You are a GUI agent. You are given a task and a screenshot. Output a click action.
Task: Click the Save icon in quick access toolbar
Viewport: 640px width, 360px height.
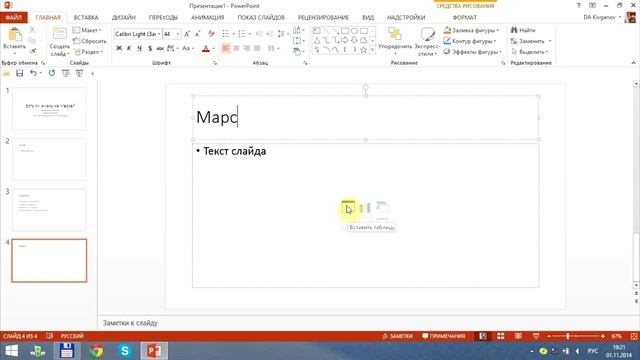20,73
